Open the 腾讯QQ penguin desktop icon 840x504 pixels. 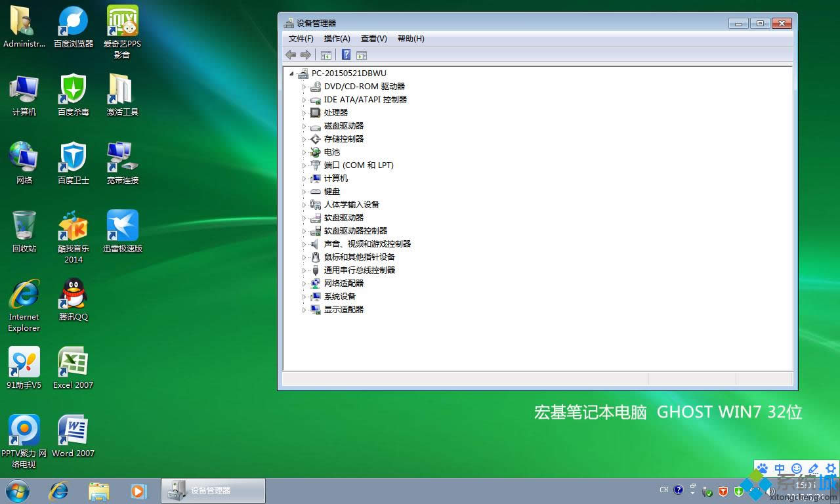[x=73, y=294]
